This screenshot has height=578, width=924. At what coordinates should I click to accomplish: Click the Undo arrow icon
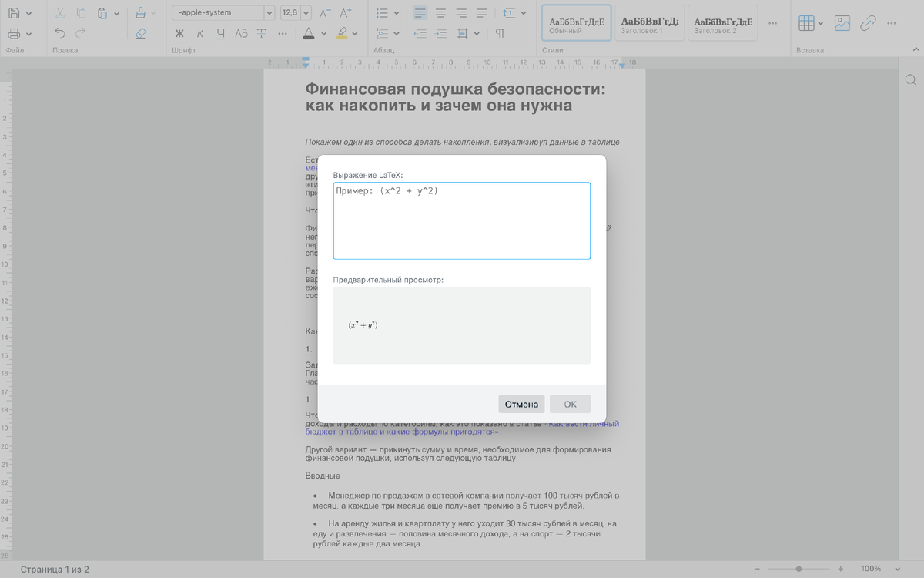pos(60,34)
